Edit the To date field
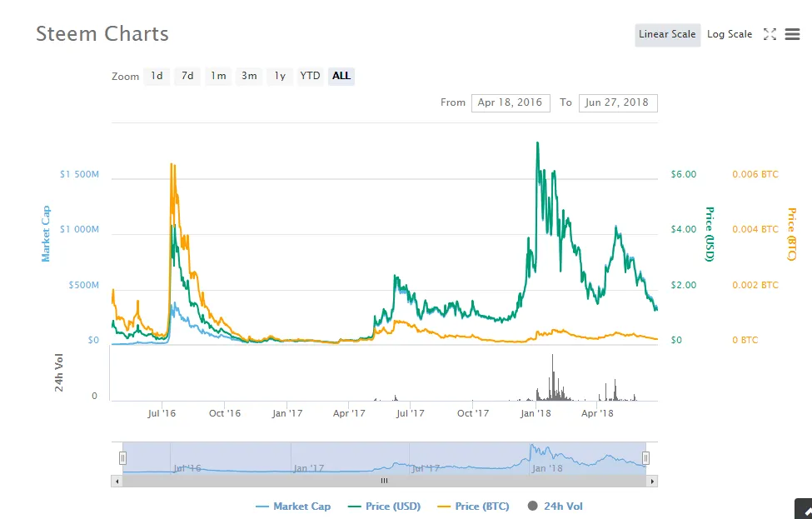The image size is (812, 519). (x=618, y=102)
